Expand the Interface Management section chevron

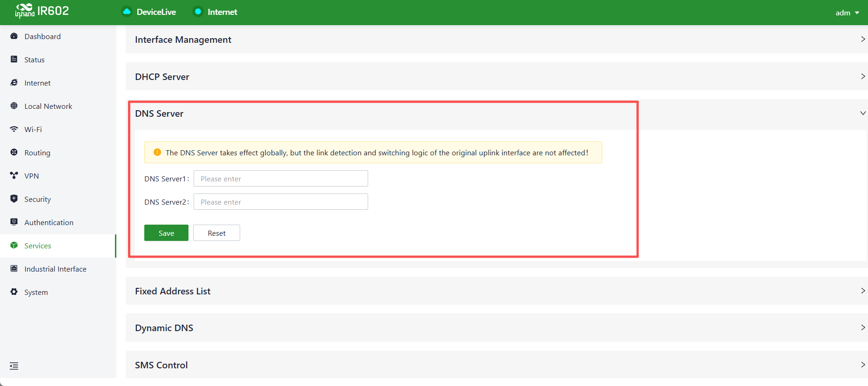863,40
